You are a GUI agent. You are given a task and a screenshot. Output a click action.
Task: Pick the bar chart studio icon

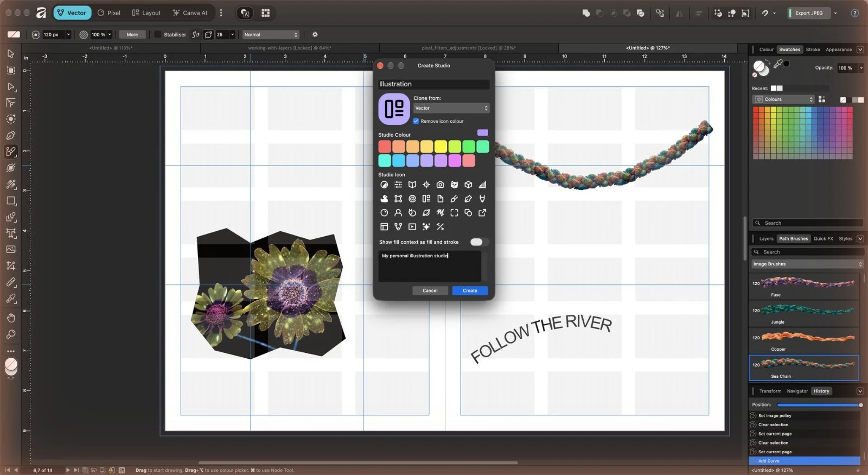click(x=482, y=185)
